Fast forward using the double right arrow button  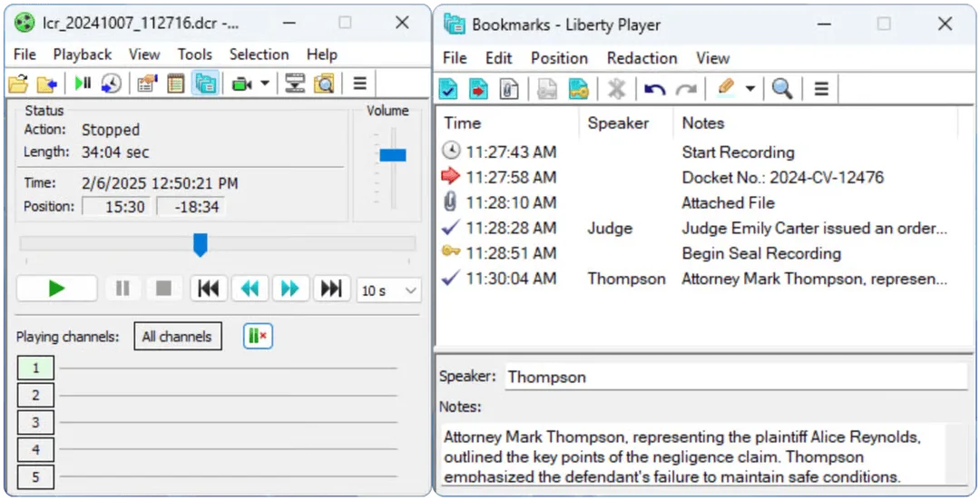tap(290, 289)
